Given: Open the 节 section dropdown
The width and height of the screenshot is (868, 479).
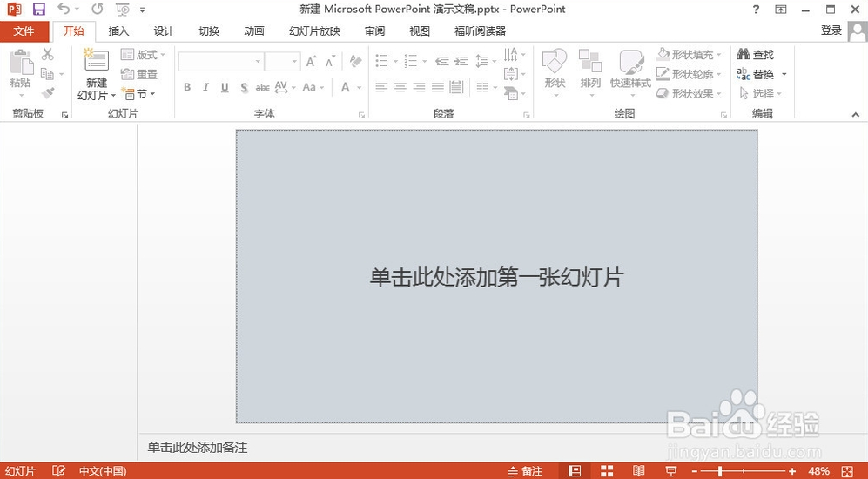Looking at the screenshot, I should coord(138,93).
